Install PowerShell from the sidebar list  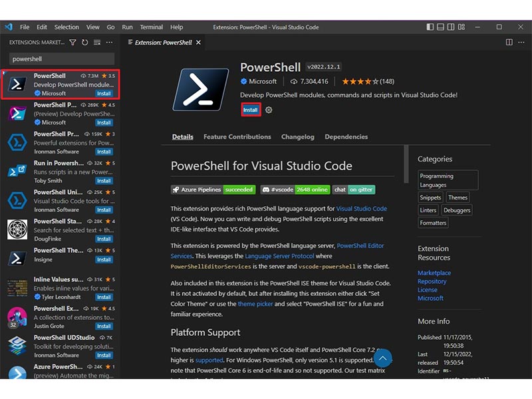coord(104,94)
